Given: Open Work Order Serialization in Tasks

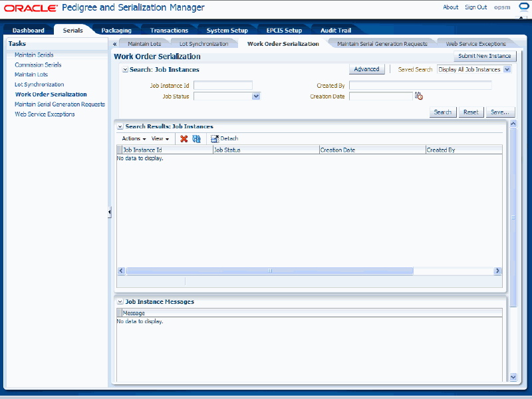Looking at the screenshot, I should click(51, 94).
